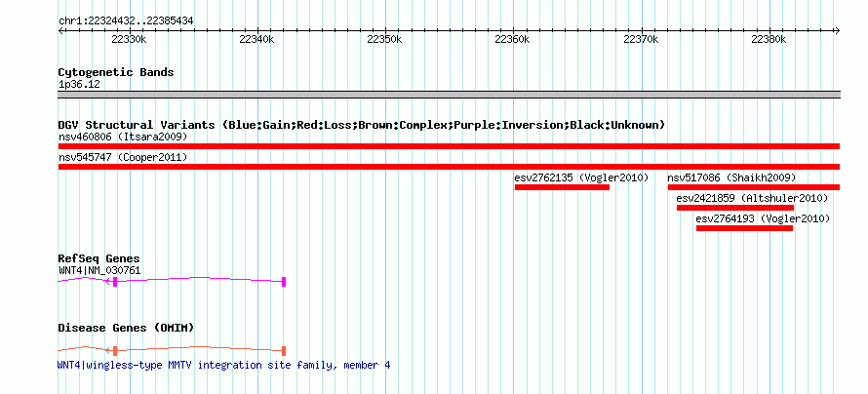Click the nsv460806 (Itsara2009) label
The width and height of the screenshot is (868, 394).
tap(123, 137)
